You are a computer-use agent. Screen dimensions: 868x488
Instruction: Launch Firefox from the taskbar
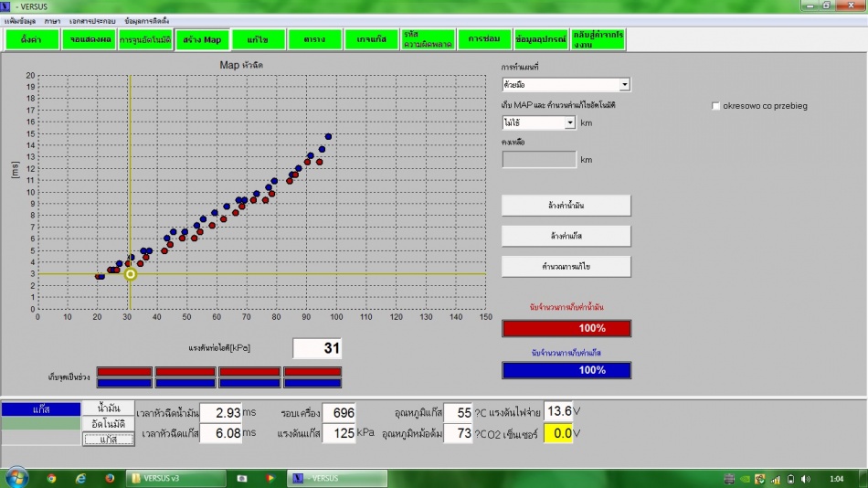pos(110,478)
